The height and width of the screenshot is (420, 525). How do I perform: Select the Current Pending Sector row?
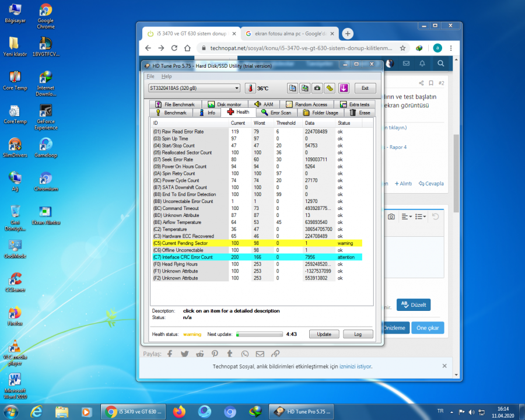(x=257, y=243)
